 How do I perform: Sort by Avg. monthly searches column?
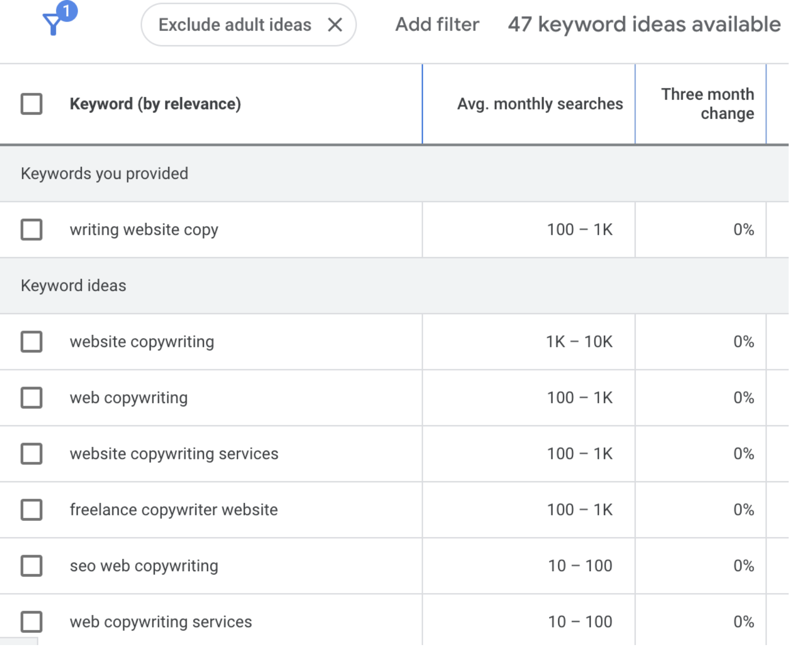540,104
